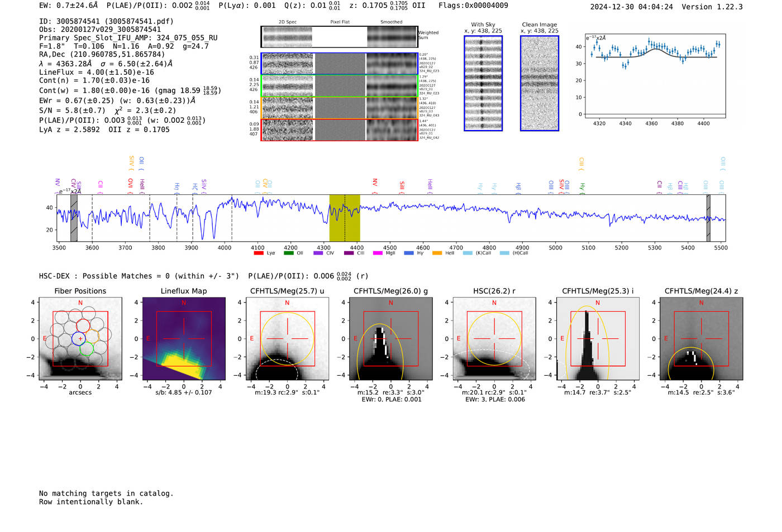Click the LyA z = 2.5892 line
The width and height of the screenshot is (782, 532).
tap(104, 130)
